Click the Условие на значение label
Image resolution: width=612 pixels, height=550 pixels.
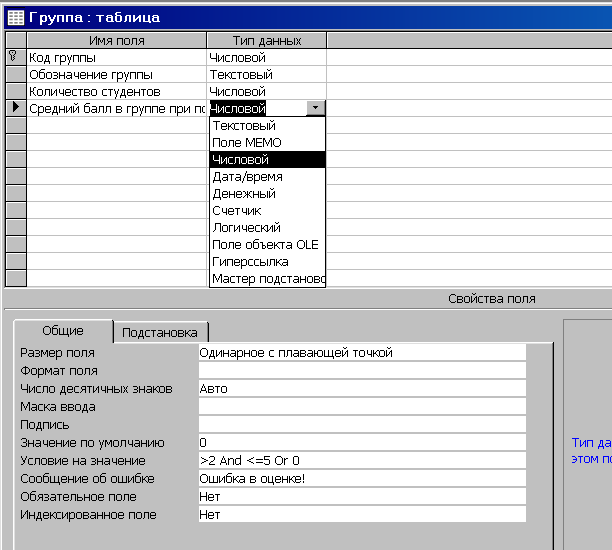click(83, 461)
